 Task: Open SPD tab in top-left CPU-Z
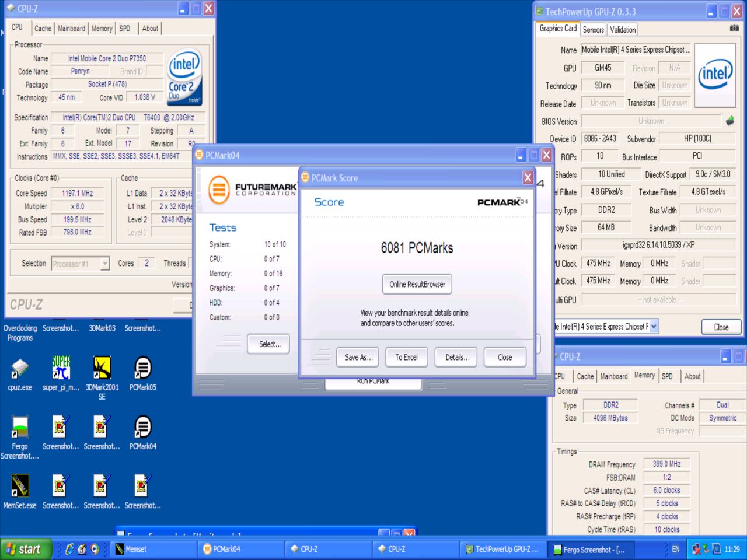pos(125,29)
